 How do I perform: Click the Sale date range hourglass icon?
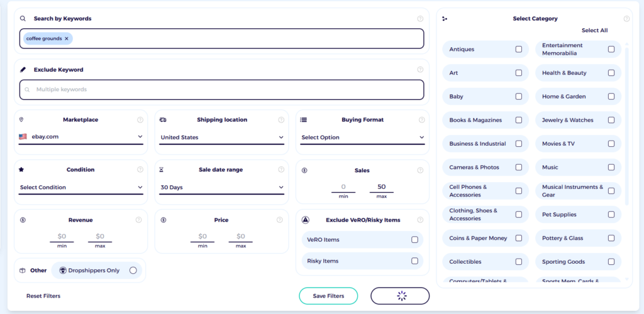[x=162, y=170]
